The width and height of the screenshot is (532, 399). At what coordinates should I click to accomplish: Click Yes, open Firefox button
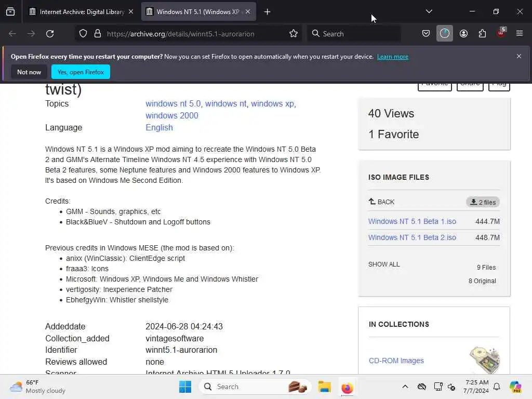click(81, 72)
